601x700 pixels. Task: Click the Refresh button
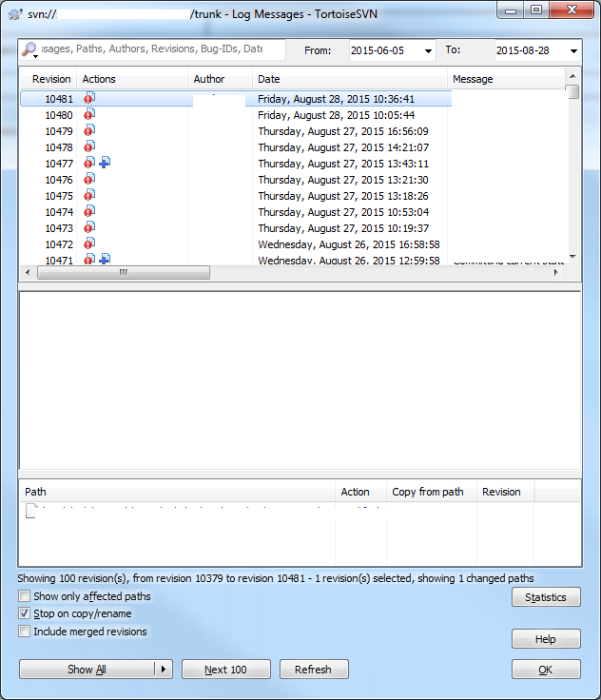(314, 670)
